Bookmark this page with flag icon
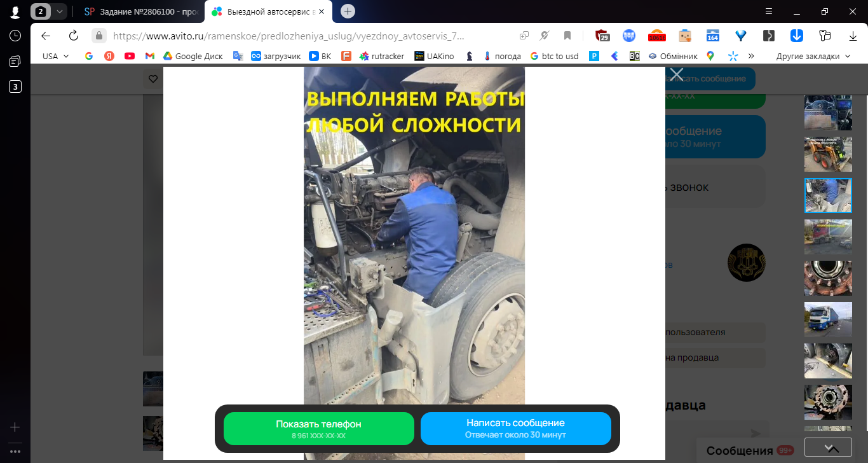 pyautogui.click(x=567, y=36)
